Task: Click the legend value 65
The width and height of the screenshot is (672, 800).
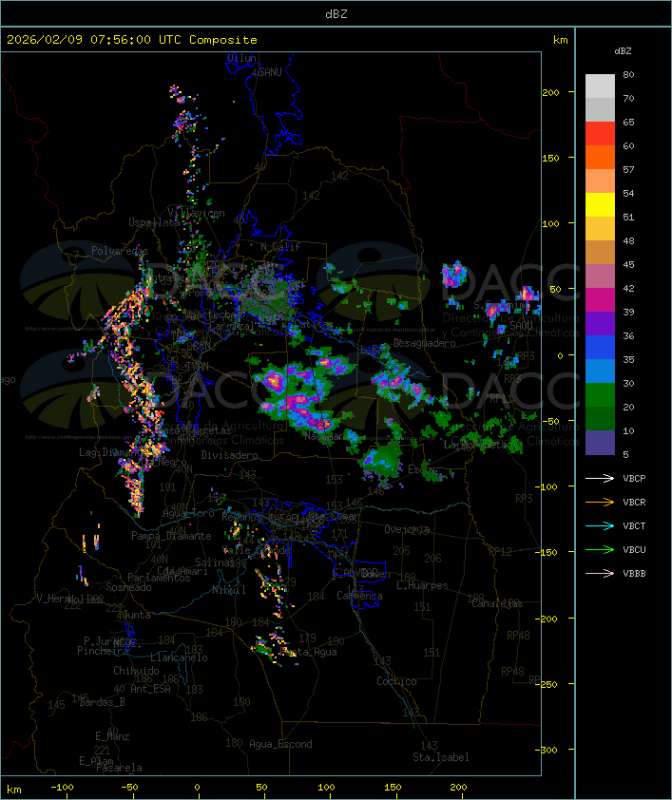Action: tap(628, 123)
